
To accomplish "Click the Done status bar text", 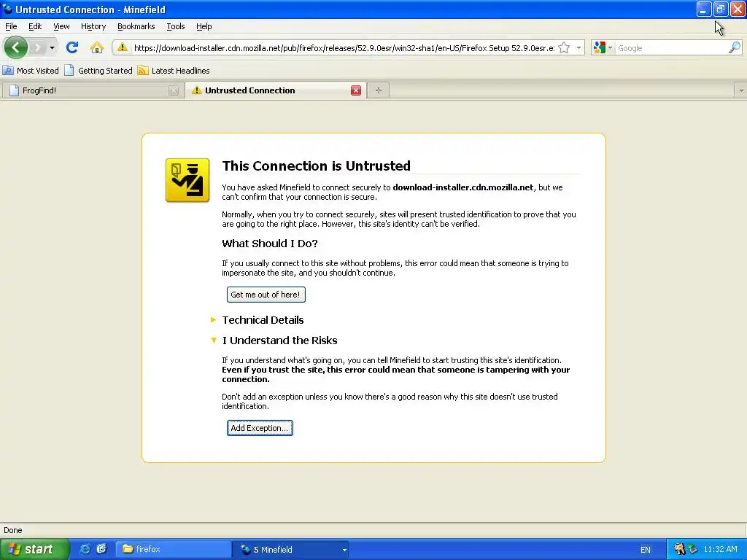I will pos(13,530).
